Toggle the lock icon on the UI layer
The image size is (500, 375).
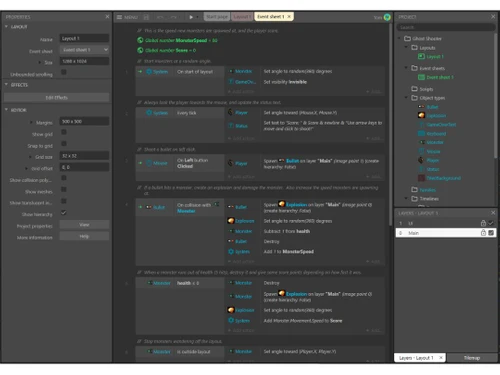pyautogui.click(x=483, y=223)
